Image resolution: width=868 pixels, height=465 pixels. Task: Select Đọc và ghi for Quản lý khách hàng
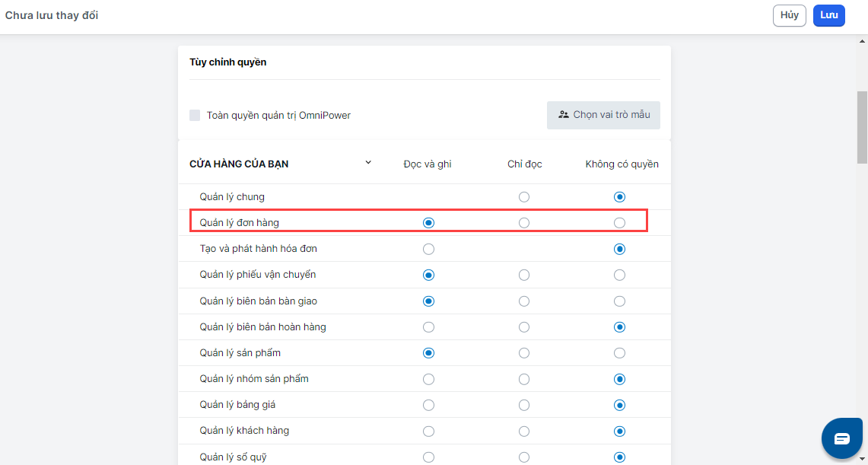(x=428, y=432)
